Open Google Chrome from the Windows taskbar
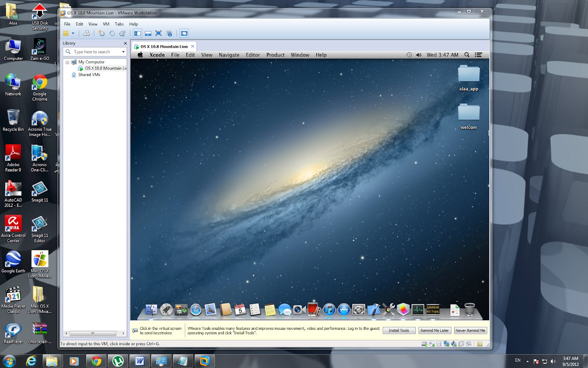Screen dimensions: 588x368 96,361
